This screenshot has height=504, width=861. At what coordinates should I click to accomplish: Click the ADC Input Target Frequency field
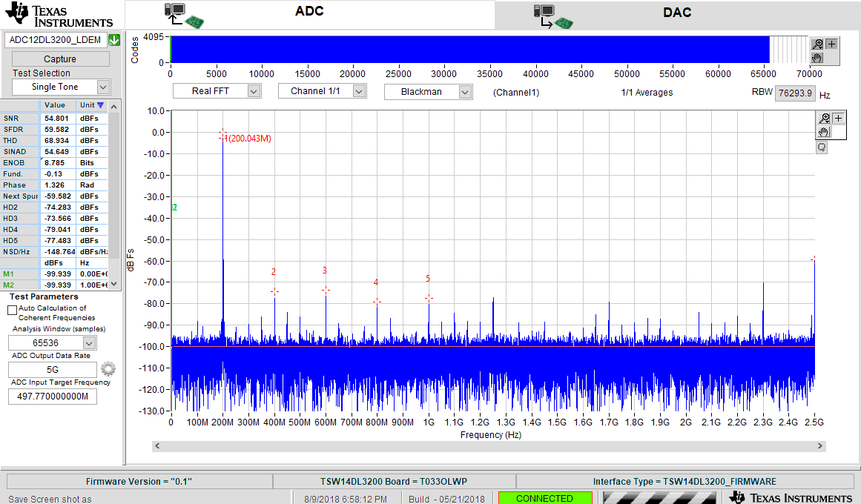(52, 397)
